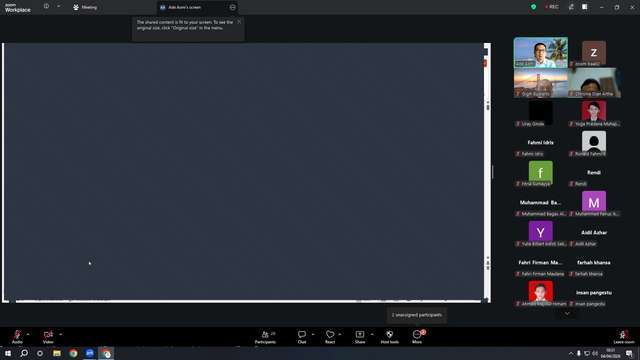Select the farhah khansa participant tile

(x=594, y=263)
